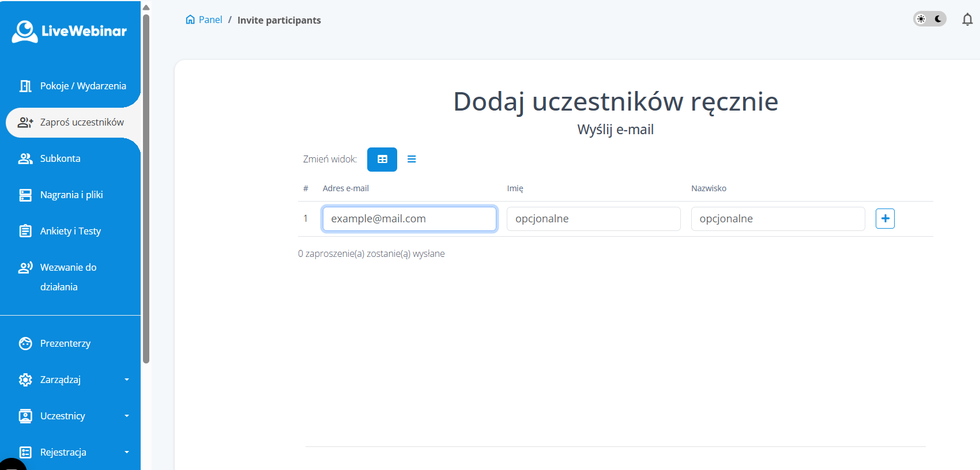This screenshot has height=470, width=980.
Task: Click the home icon in breadcrumb
Action: click(x=190, y=20)
